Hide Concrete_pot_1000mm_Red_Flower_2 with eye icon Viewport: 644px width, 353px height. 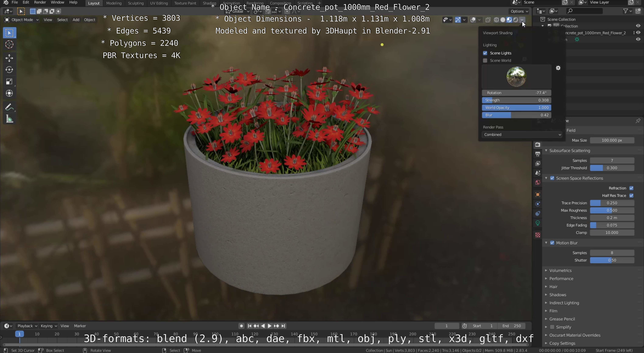[638, 33]
